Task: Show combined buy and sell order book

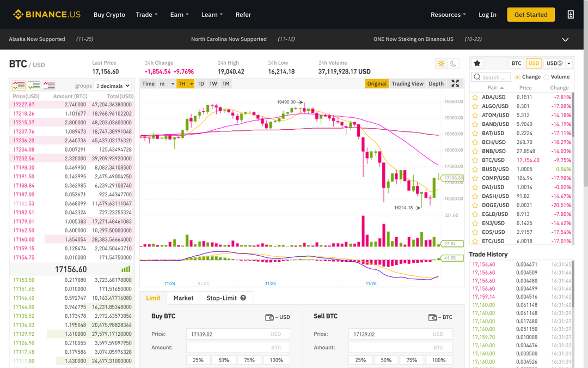Action: click(x=19, y=85)
